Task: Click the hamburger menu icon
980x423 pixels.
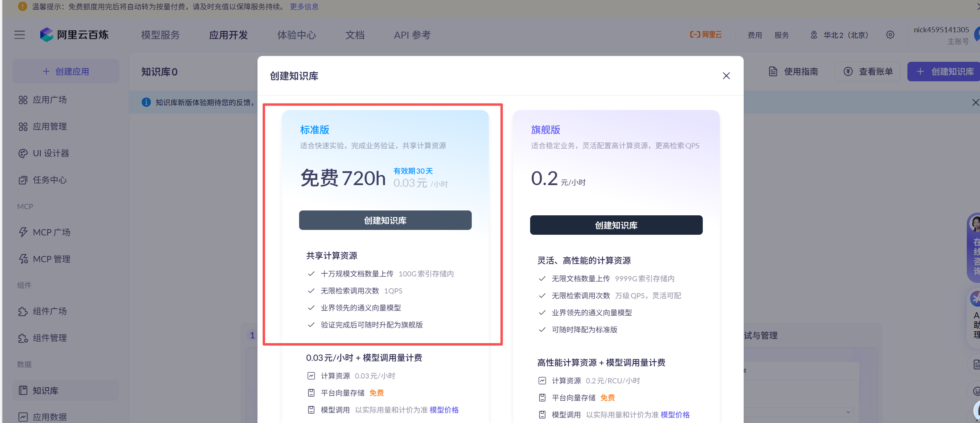Action: click(19, 35)
